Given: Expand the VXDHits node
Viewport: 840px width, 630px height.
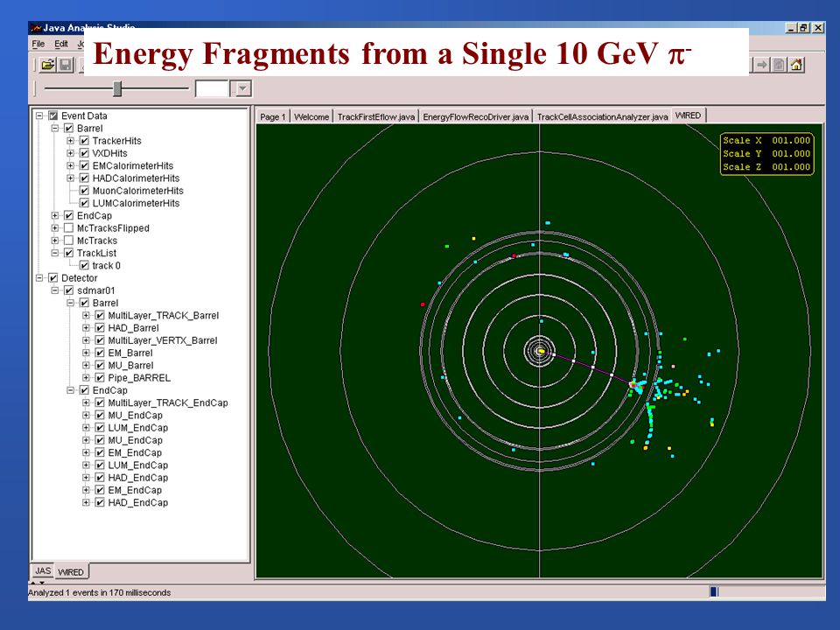Looking at the screenshot, I should click(x=70, y=153).
